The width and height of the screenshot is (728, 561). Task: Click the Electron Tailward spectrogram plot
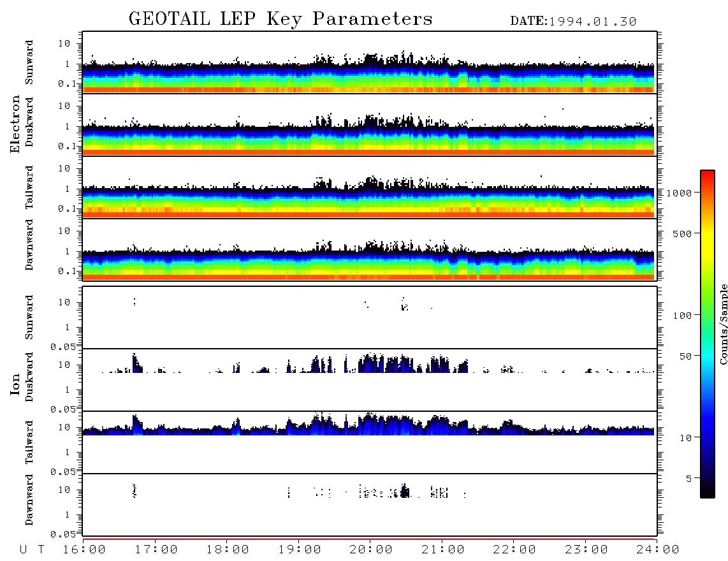pyautogui.click(x=370, y=187)
